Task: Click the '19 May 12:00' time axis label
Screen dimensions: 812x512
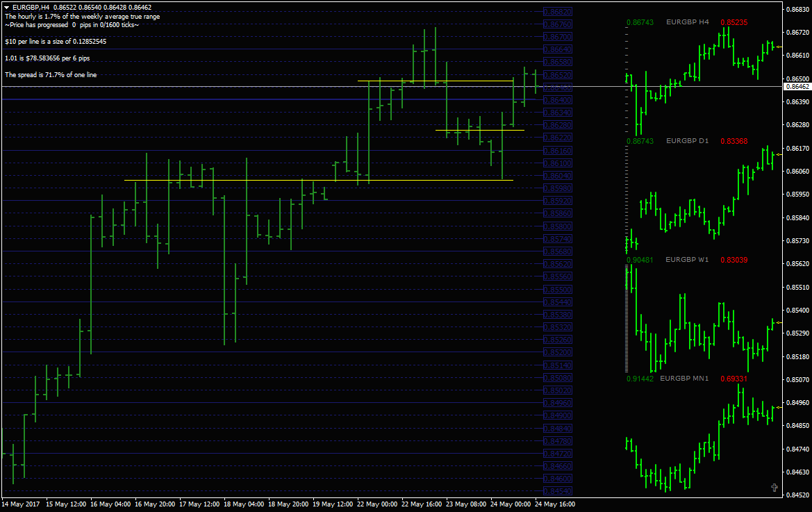Action: click(333, 504)
